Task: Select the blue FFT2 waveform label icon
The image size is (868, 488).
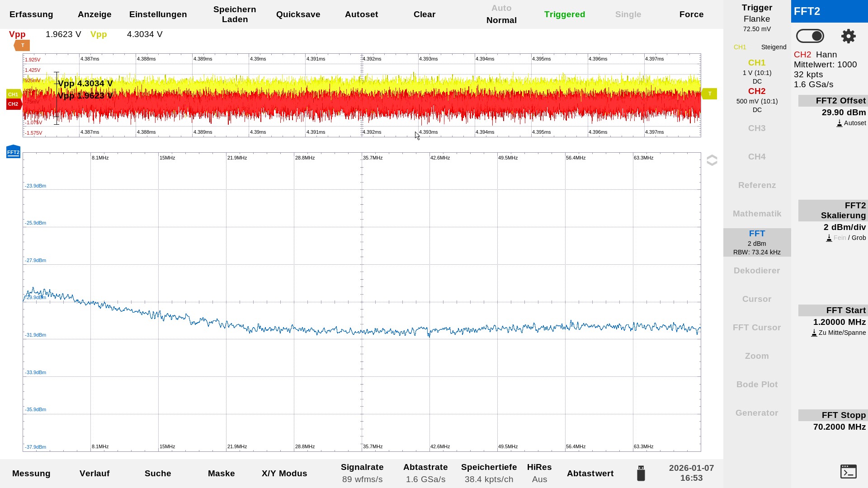Action: [13, 152]
